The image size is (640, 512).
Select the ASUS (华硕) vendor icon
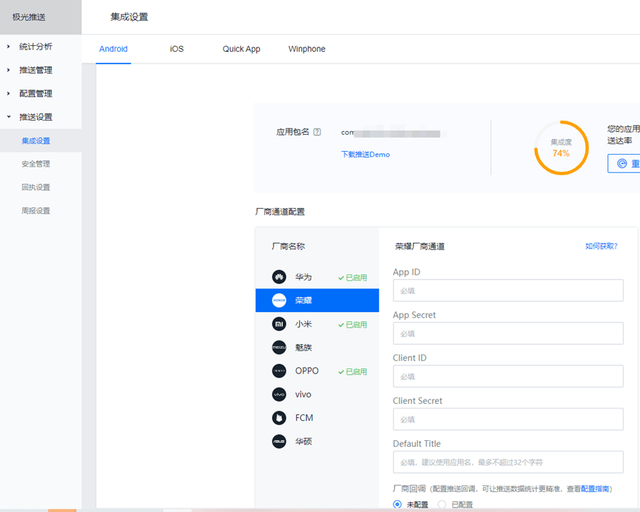tap(279, 441)
